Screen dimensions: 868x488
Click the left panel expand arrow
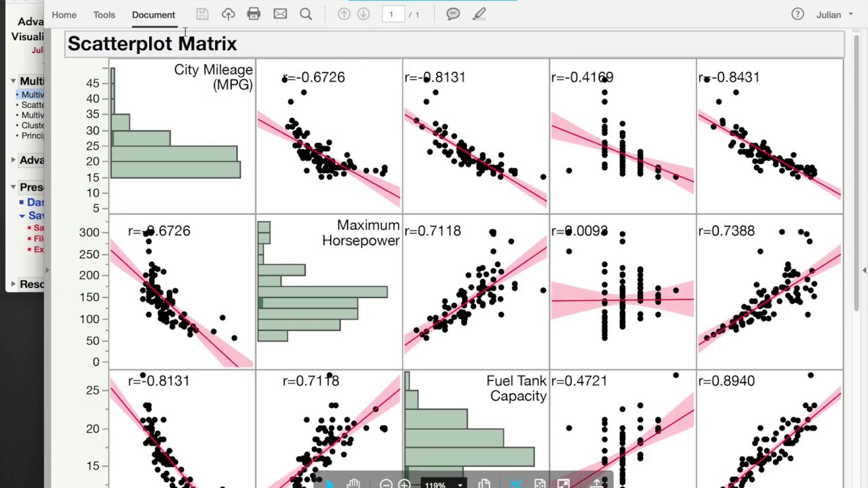47,270
